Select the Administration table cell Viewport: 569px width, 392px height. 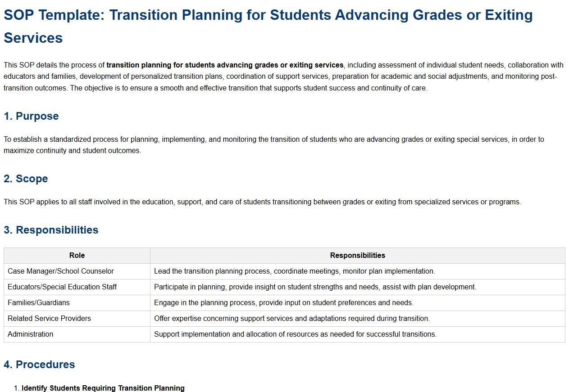31,334
